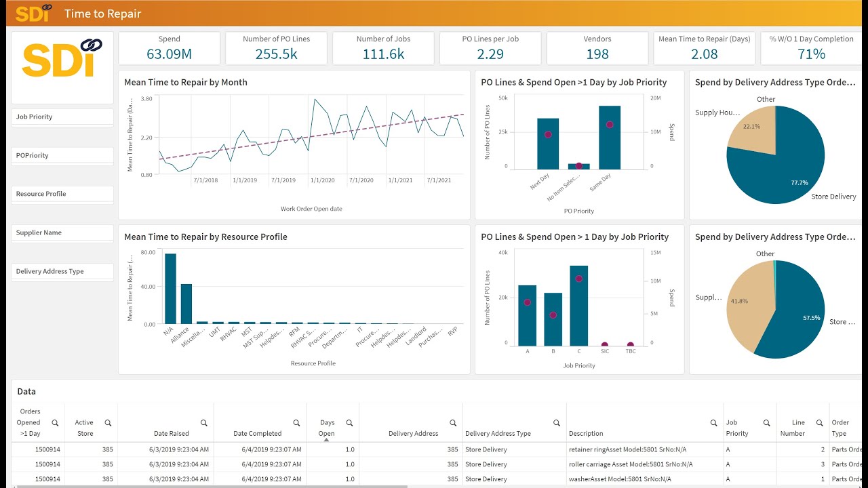Click Mean Time to Repair (Days) KPI
The width and height of the screenshot is (868, 488).
click(705, 48)
